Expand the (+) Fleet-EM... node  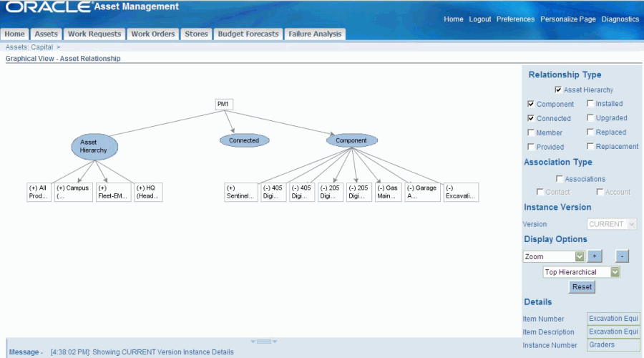(113, 192)
